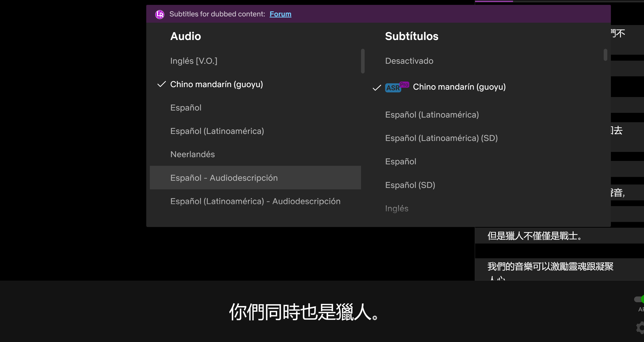Click the Language Reactor logo icon

[x=160, y=14]
